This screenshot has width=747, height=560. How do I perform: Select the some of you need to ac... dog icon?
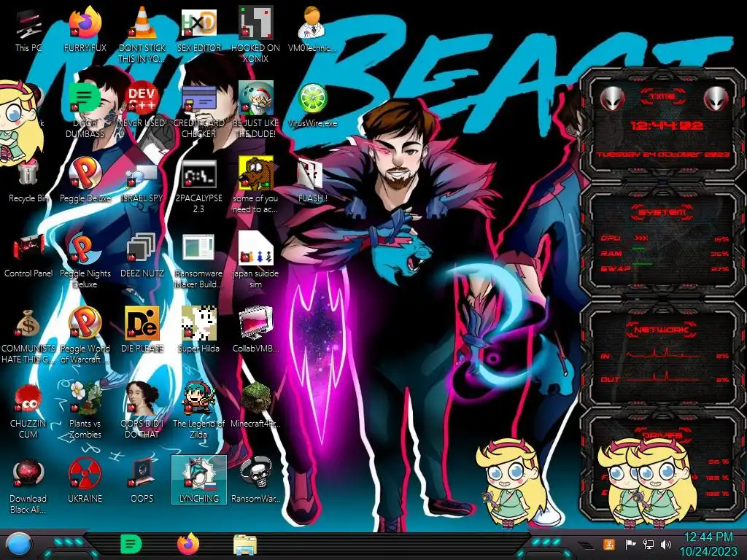pos(256,174)
